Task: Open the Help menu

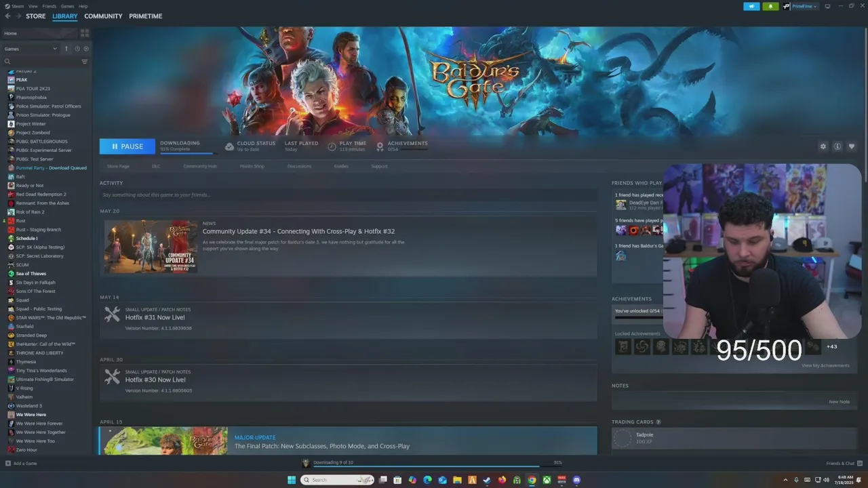Action: click(x=83, y=6)
